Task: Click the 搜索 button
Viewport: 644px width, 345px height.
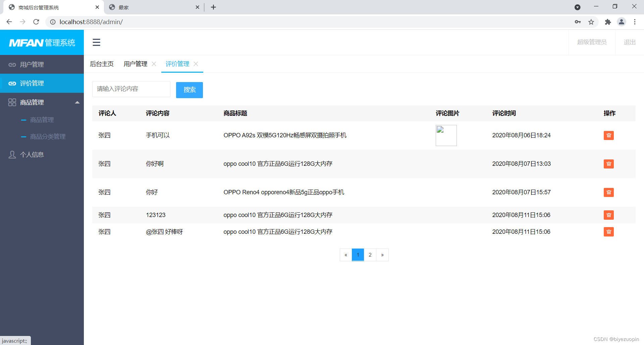Action: coord(190,90)
